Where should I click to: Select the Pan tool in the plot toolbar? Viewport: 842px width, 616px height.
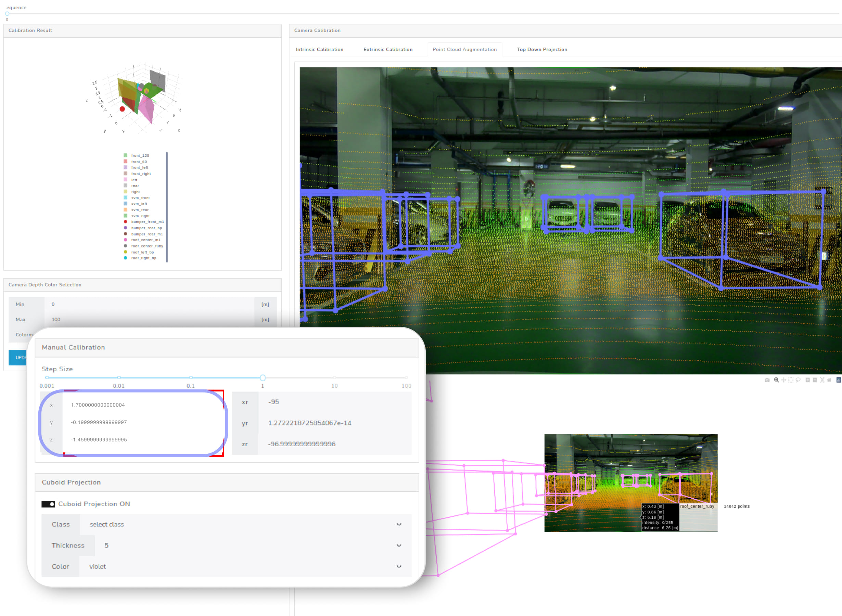[784, 380]
